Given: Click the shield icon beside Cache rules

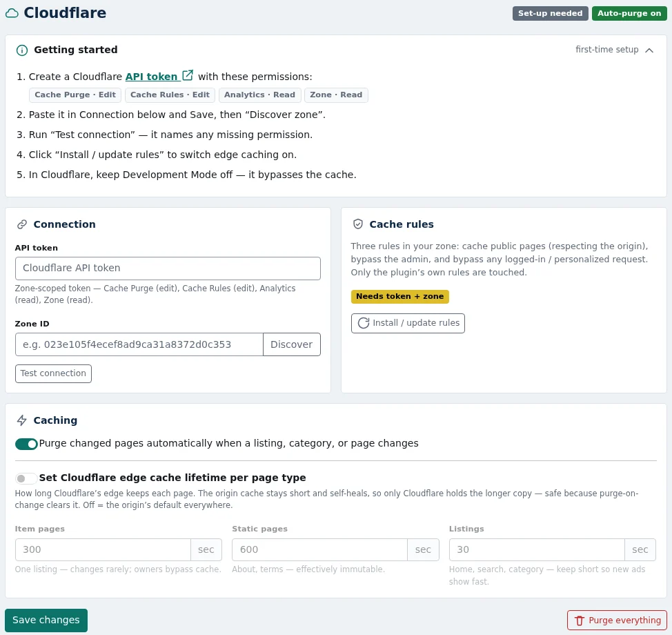Looking at the screenshot, I should [358, 224].
